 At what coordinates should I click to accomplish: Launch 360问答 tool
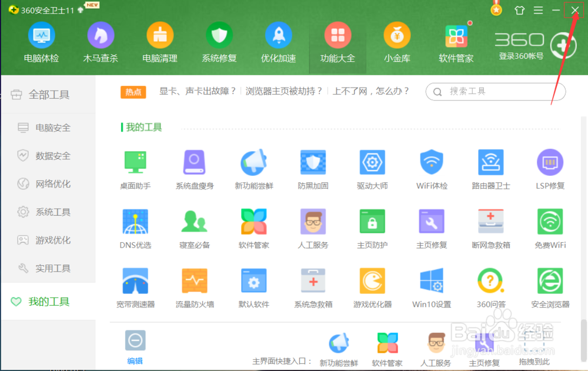491,288
